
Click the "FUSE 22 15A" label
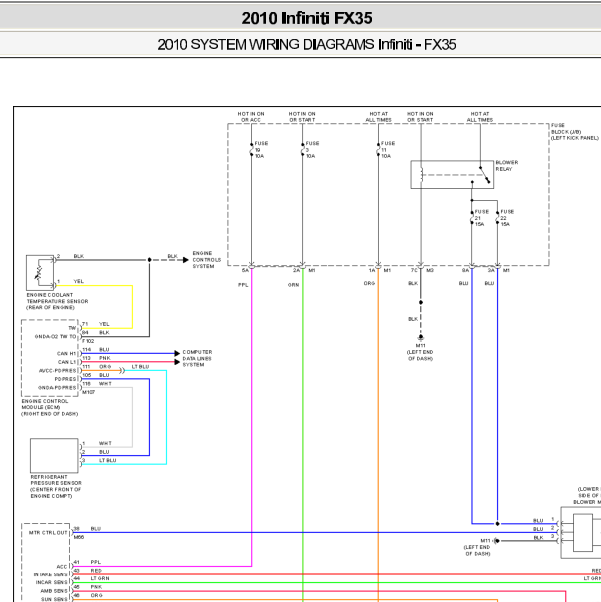tap(507, 218)
